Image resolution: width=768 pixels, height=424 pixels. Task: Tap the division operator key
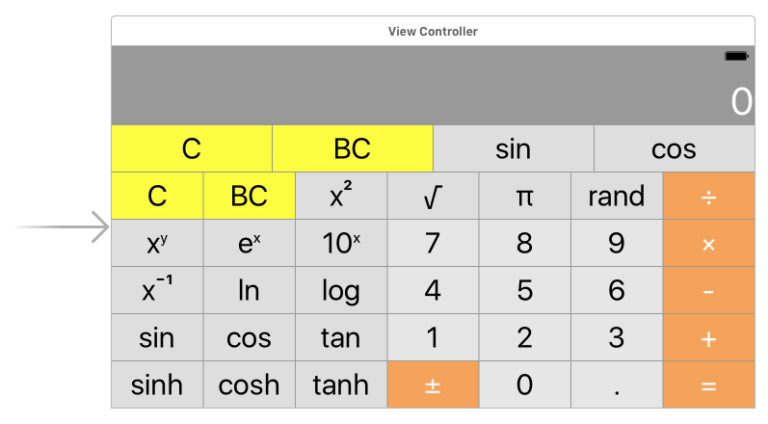[709, 196]
